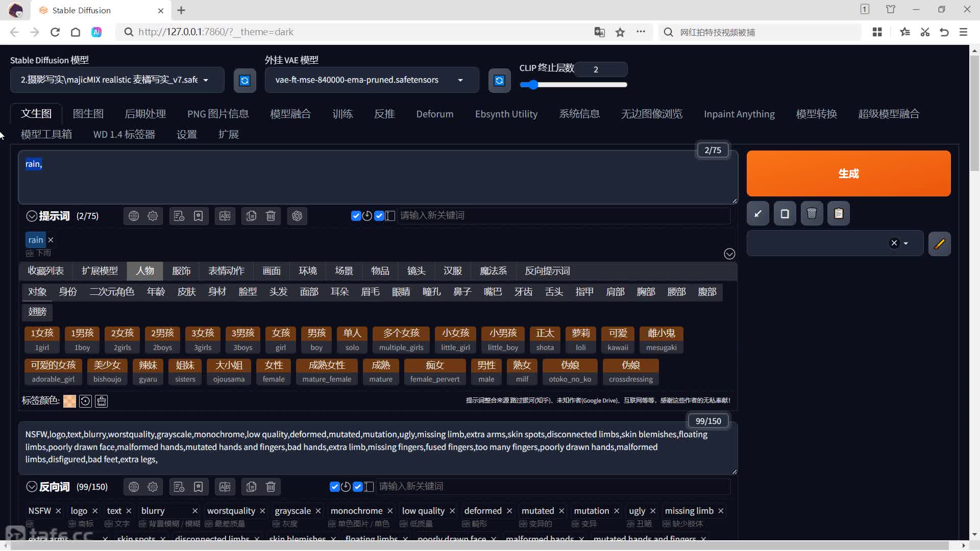Expand the styles dropdown arrow
This screenshot has height=551, width=980.
coord(906,243)
